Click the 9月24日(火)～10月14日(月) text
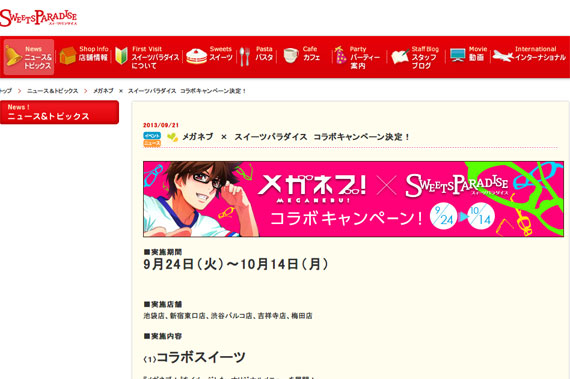 [x=236, y=265]
